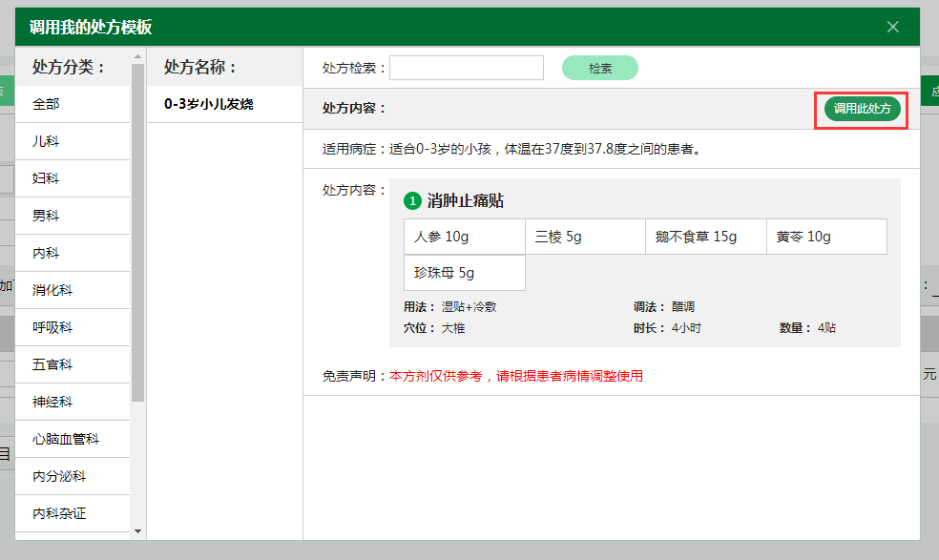This screenshot has width=939, height=560.
Task: Click the 检索 search button
Action: (x=599, y=69)
